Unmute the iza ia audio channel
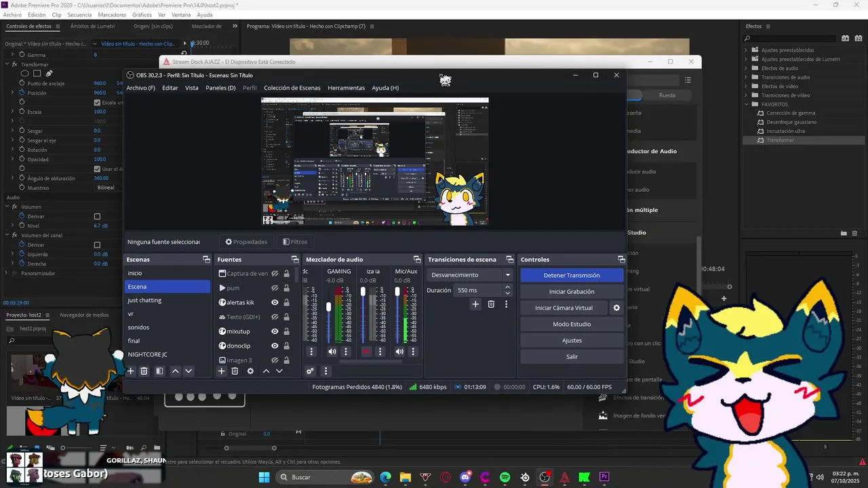The height and width of the screenshot is (488, 868). (x=367, y=351)
